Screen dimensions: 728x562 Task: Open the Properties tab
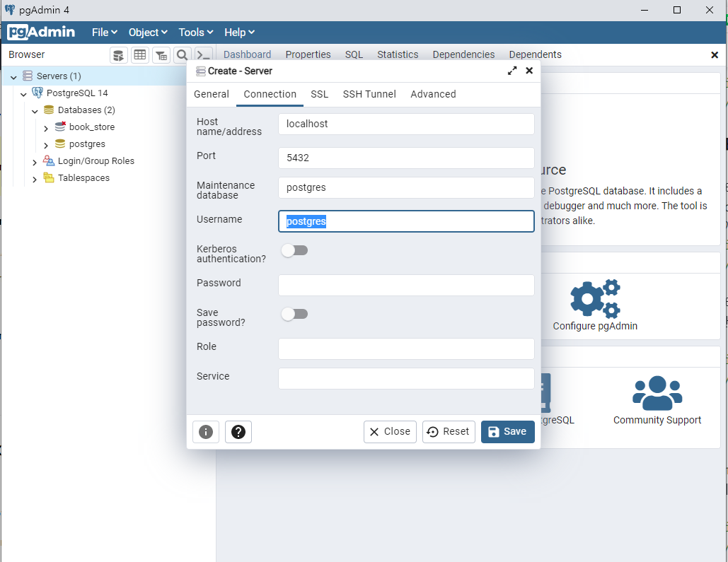click(x=308, y=54)
